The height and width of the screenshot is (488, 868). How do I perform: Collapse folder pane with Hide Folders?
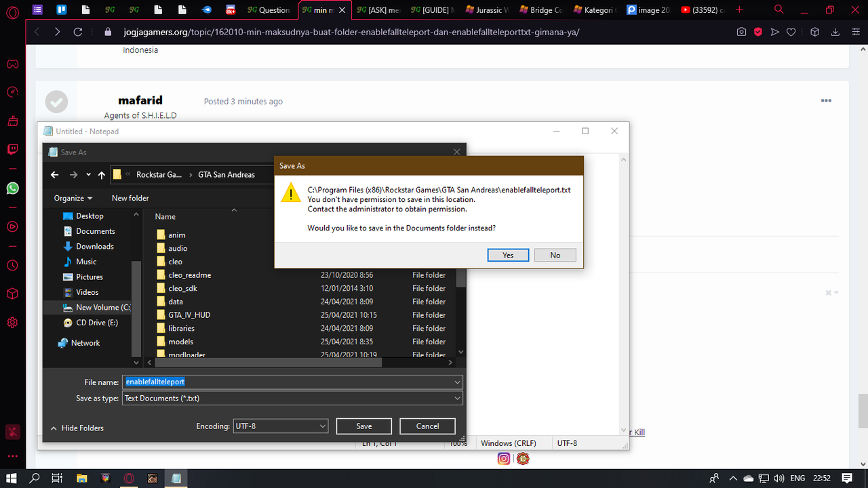click(x=77, y=428)
